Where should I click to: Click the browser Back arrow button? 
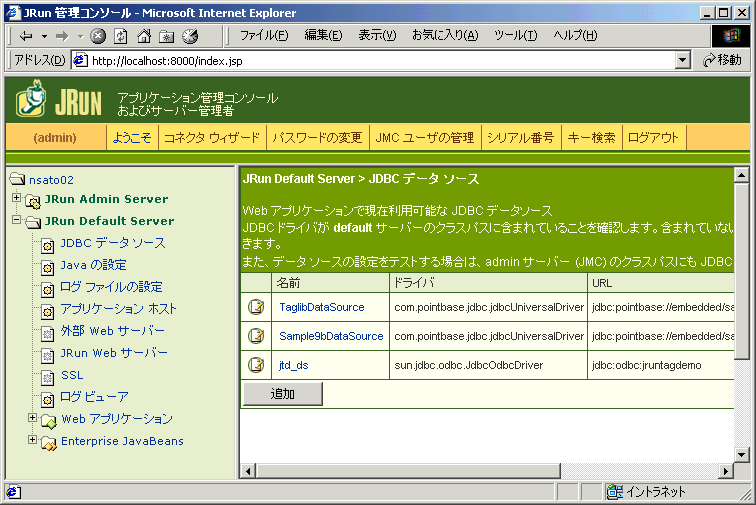click(26, 36)
